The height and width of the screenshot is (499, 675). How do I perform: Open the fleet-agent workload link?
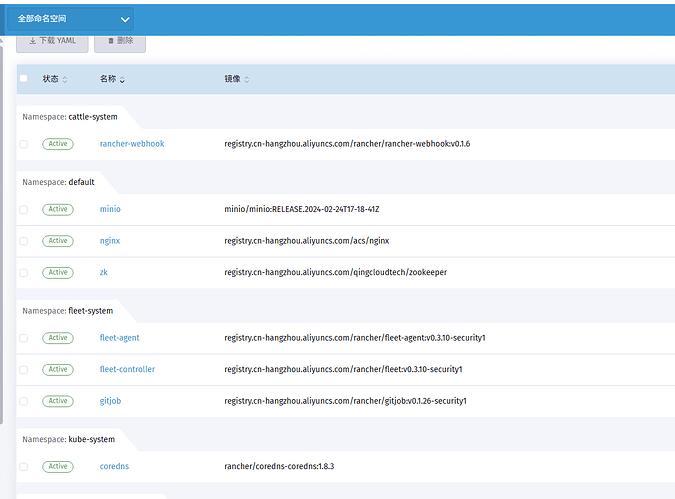[x=120, y=338]
